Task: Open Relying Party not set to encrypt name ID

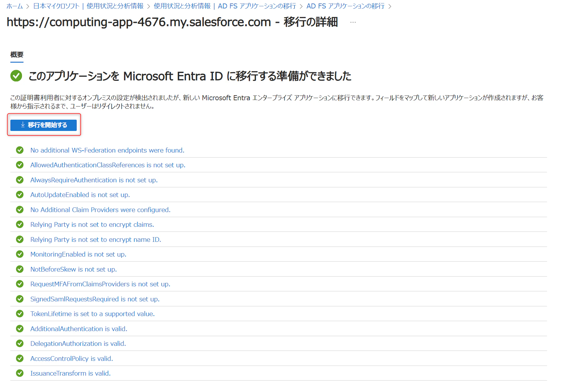Action: point(96,240)
